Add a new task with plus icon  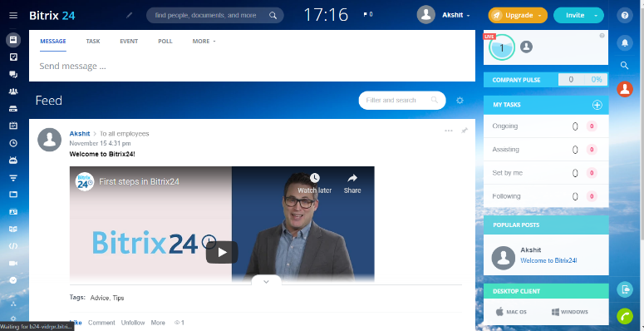597,105
